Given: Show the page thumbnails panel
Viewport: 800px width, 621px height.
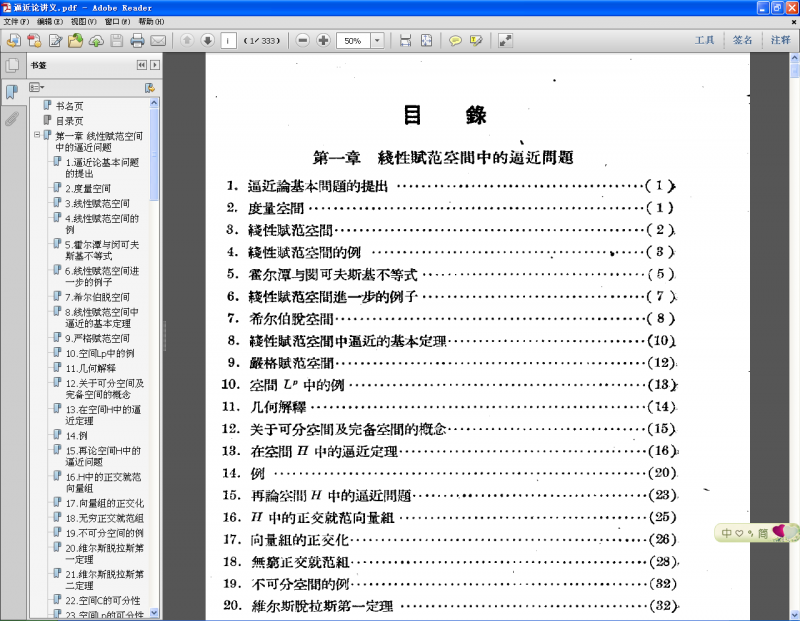Looking at the screenshot, I should click(12, 65).
